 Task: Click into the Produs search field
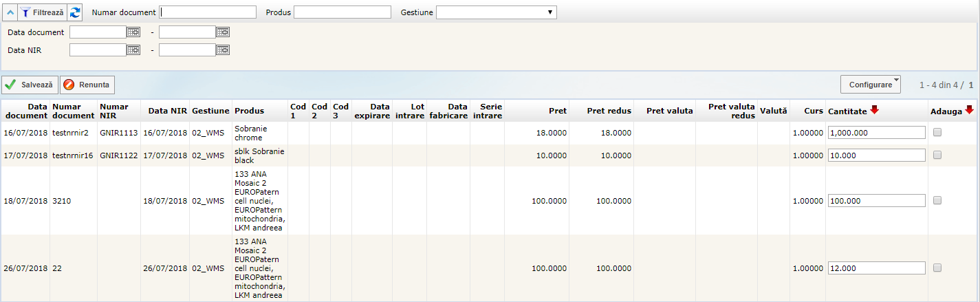click(342, 12)
